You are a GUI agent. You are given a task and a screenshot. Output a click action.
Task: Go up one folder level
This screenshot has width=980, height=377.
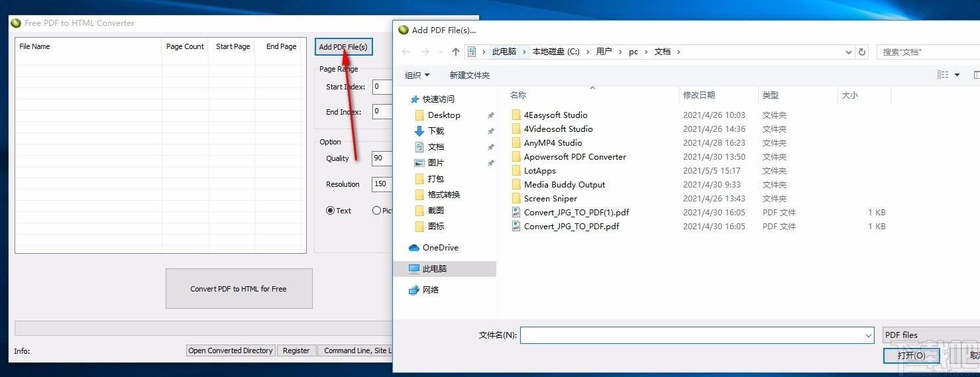tap(456, 52)
